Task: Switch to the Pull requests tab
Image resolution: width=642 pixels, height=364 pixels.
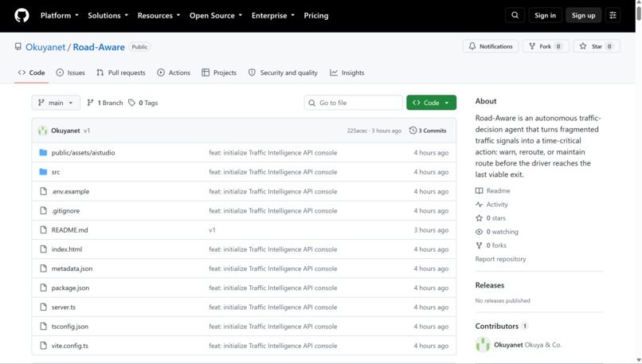Action: click(x=121, y=72)
